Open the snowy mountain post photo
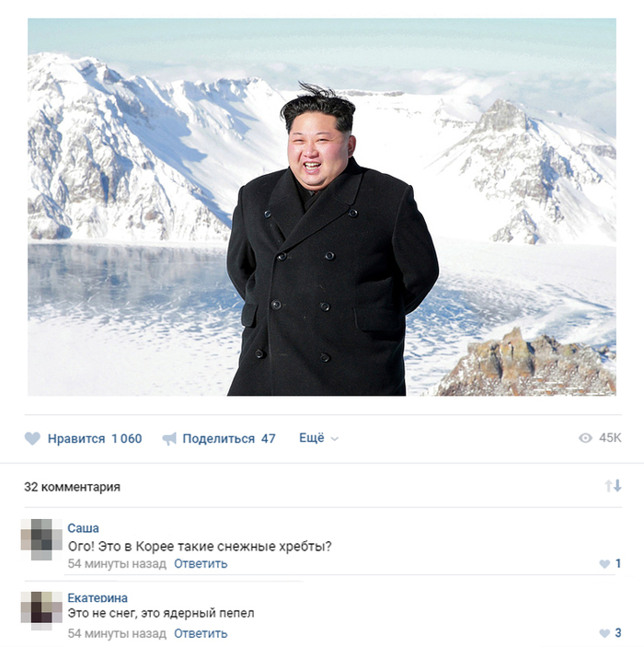Image resolution: width=644 pixels, height=647 pixels. click(x=322, y=207)
